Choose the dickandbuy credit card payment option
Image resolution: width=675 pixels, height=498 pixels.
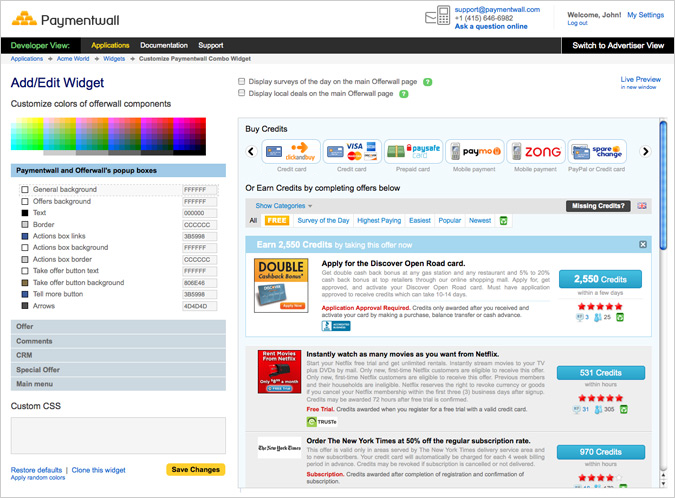point(291,152)
